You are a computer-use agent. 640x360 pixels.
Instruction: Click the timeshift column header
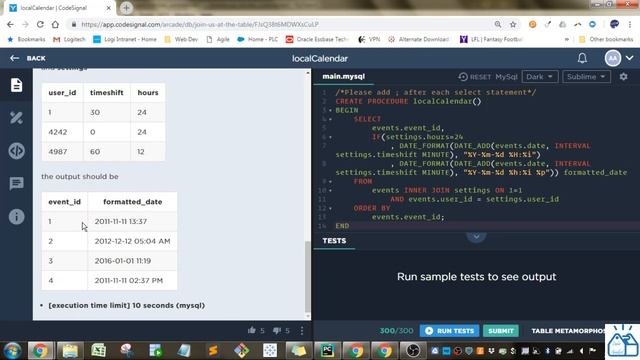107,93
